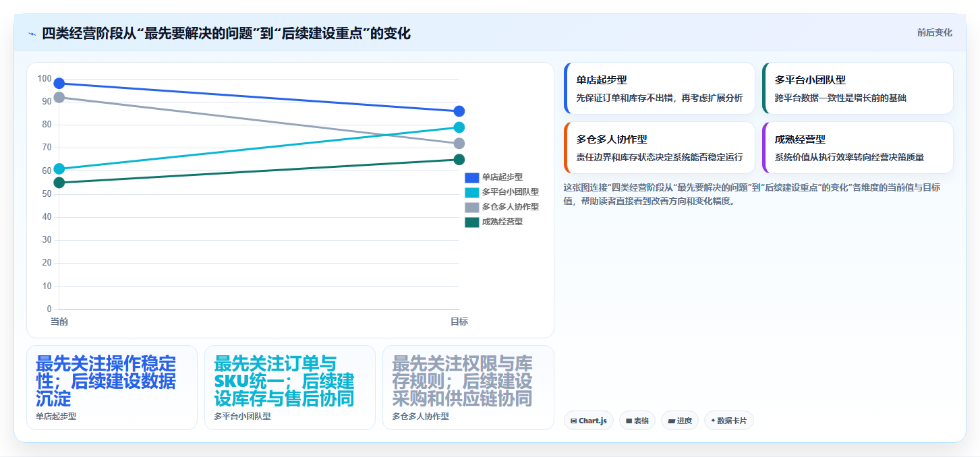Click the blue data point at 目标 86
The width and height of the screenshot is (980, 457).
point(459,111)
